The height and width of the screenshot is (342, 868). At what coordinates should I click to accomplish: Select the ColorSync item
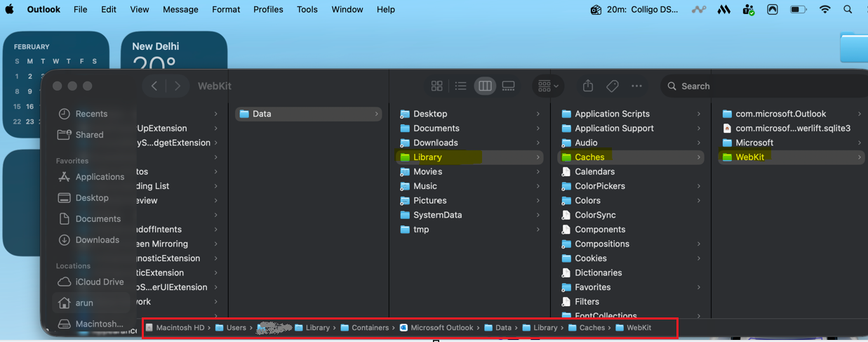631,215
